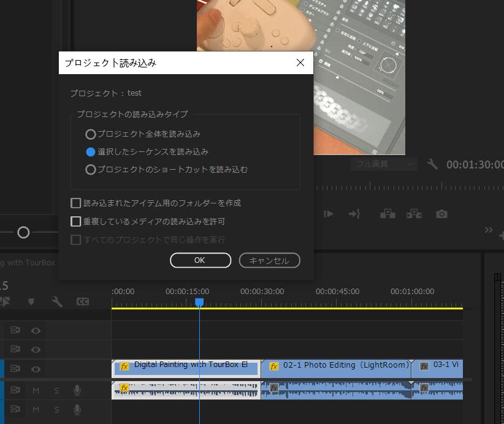Screen dimensions: 504x424
Task: Open program monitor settings wrench icon
Action: coord(433,164)
